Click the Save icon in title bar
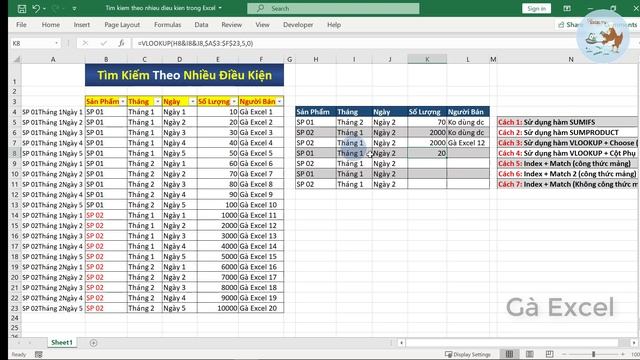640x360 pixels. point(22,9)
